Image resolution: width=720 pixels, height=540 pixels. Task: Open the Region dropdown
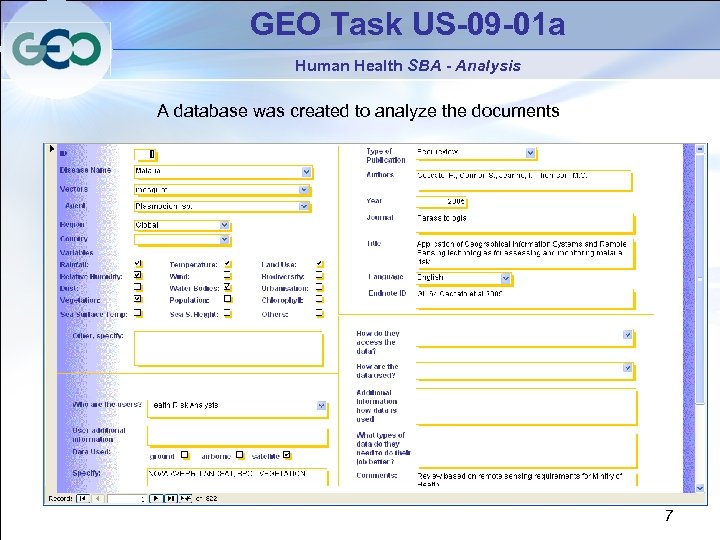coord(224,225)
